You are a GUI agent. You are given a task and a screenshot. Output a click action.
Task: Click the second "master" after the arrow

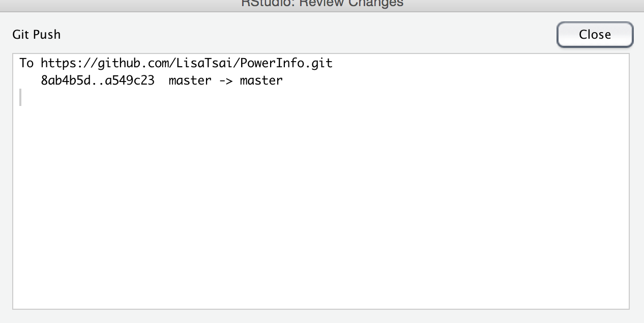click(261, 80)
